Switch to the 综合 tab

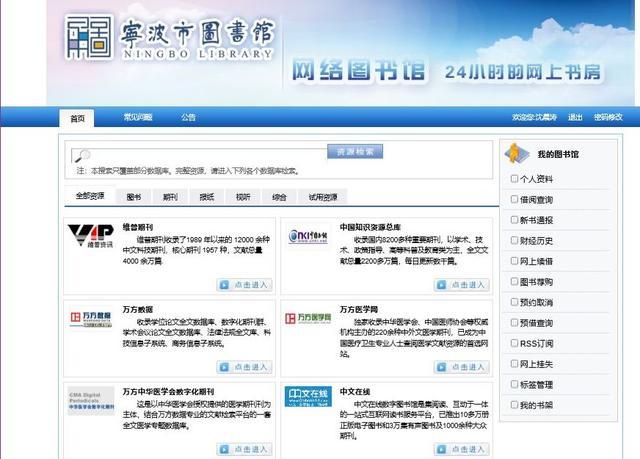point(279,197)
